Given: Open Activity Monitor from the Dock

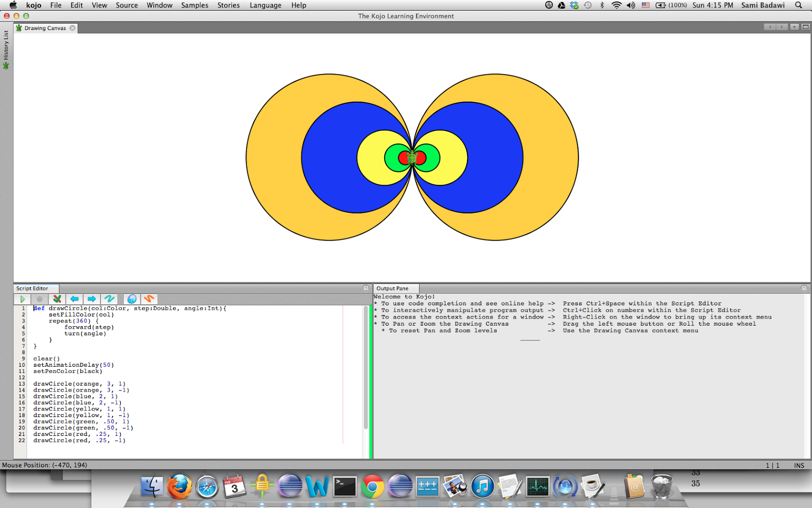Looking at the screenshot, I should click(x=537, y=487).
